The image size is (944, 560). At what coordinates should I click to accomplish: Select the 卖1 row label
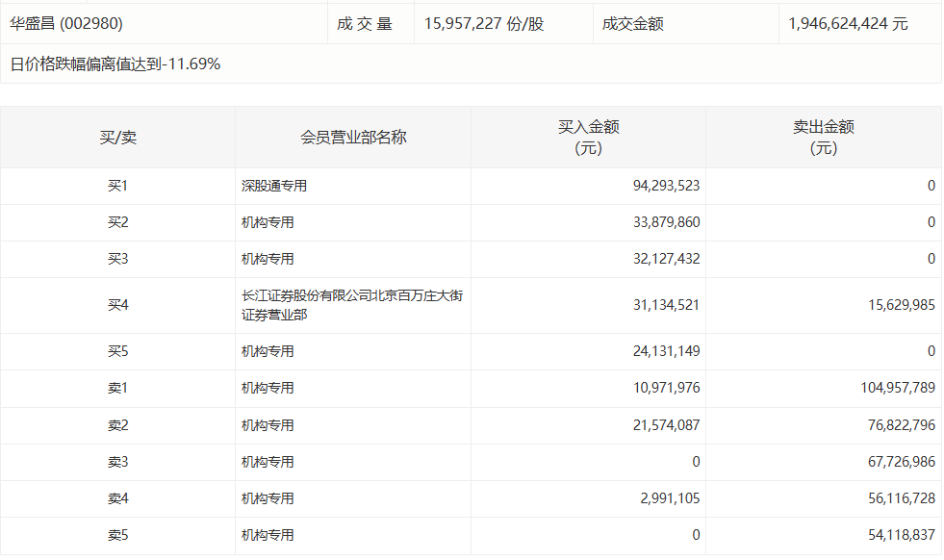pyautogui.click(x=118, y=389)
